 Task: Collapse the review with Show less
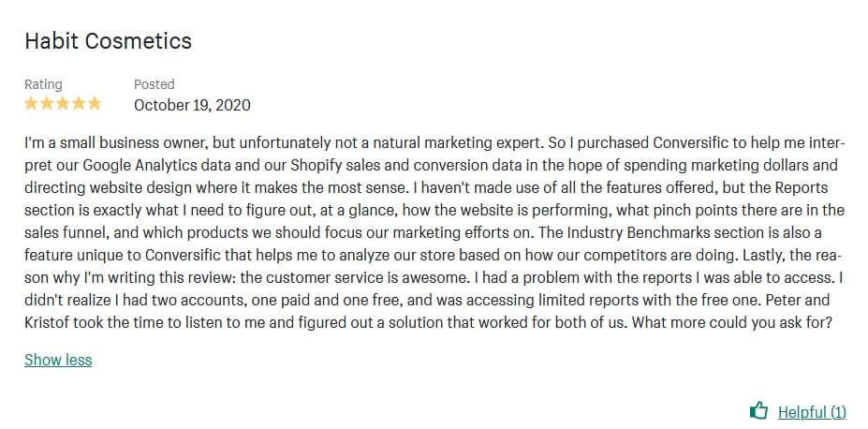tap(58, 360)
